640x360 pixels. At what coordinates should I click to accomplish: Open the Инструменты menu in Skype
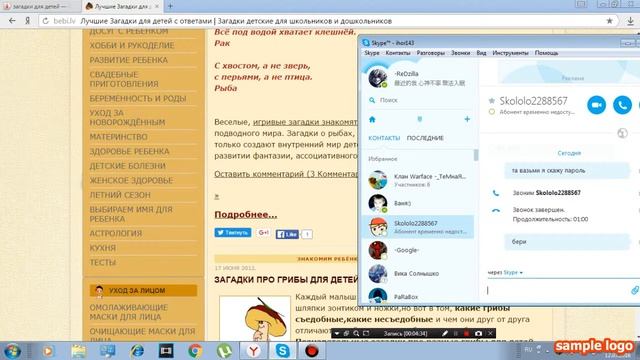click(510, 53)
